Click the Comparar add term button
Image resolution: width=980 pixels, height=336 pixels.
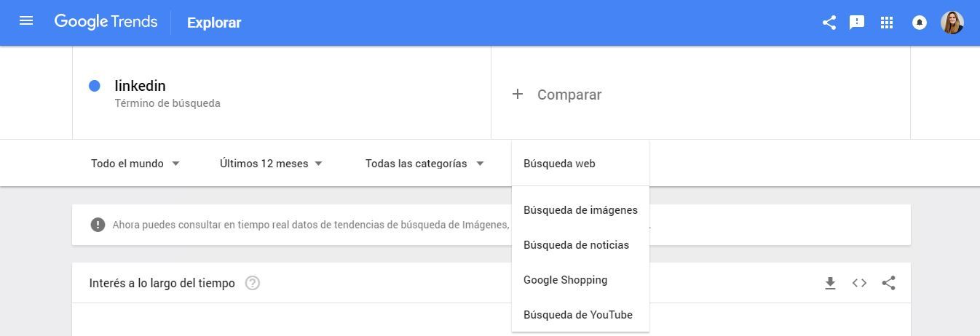coord(557,95)
